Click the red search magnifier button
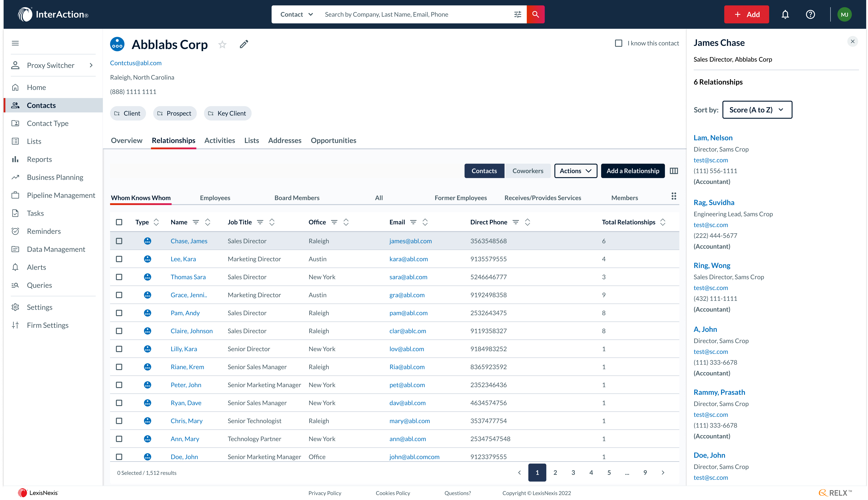 pyautogui.click(x=535, y=14)
